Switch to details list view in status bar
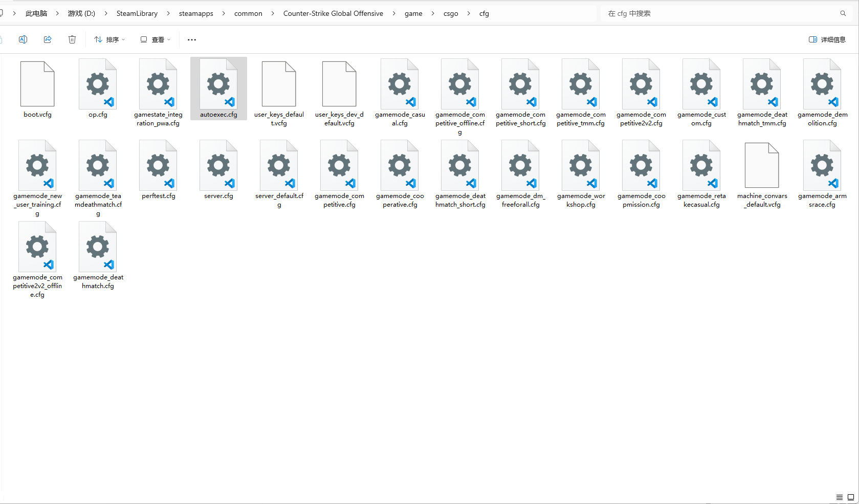Screen dimensions: 859x504 coord(840,497)
